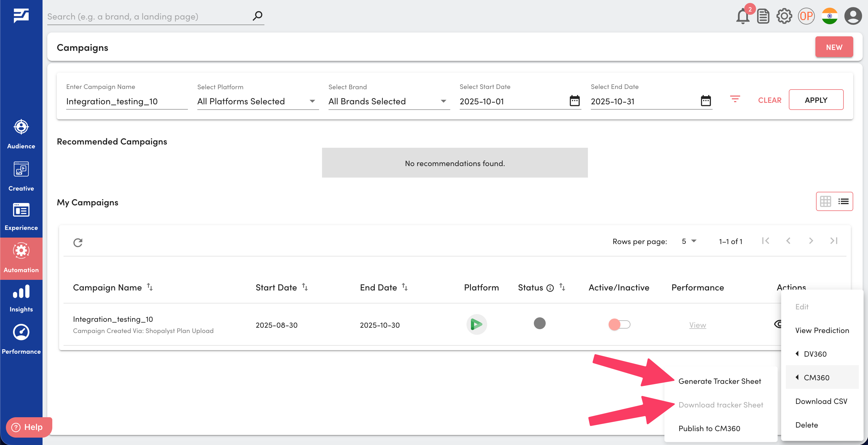Open the settings gear icon
Screen dimensions: 868x445
click(x=784, y=16)
